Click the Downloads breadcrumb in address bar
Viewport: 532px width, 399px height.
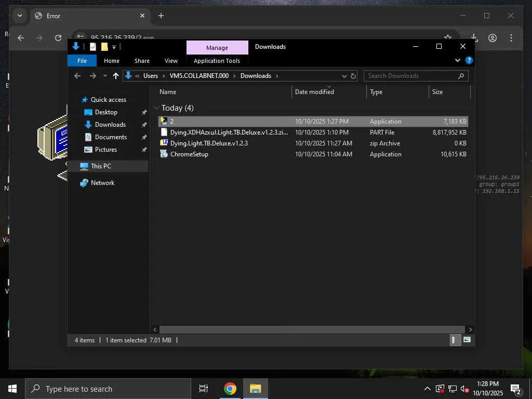click(x=256, y=76)
